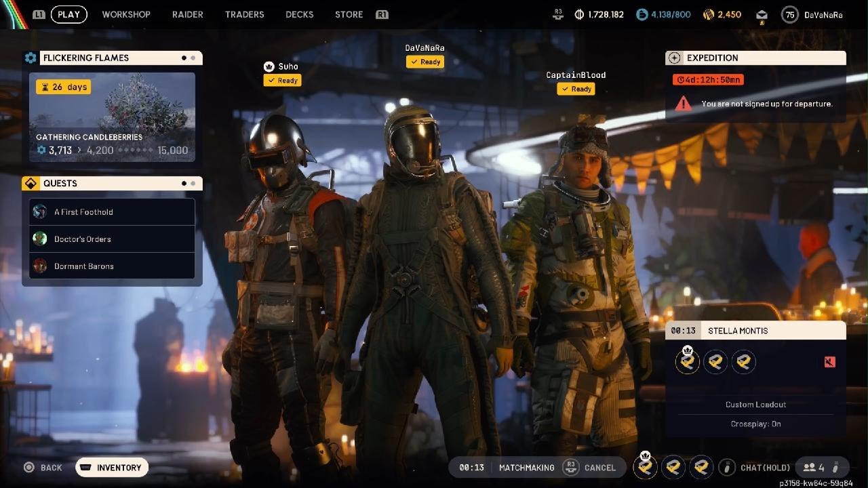Click the 26 days timer badge
Image resolution: width=868 pixels, height=488 pixels.
tap(64, 87)
